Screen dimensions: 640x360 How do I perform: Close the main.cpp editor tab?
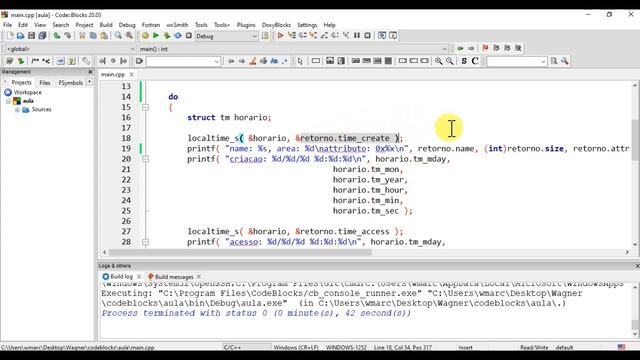131,74
